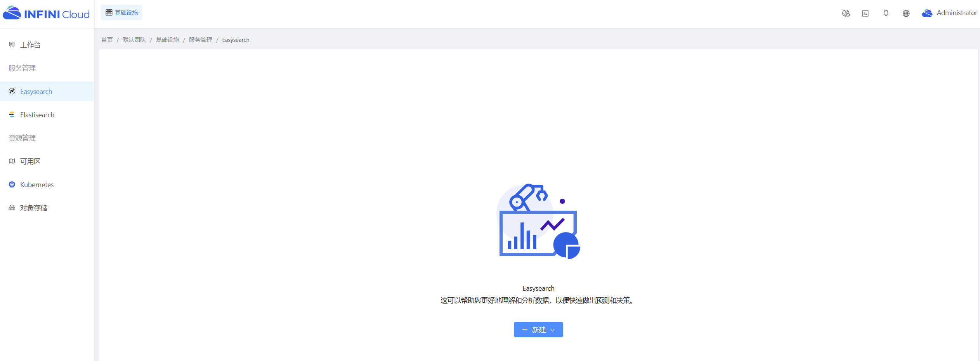Open 可用区 in the sidebar
The width and height of the screenshot is (980, 361).
point(47,161)
